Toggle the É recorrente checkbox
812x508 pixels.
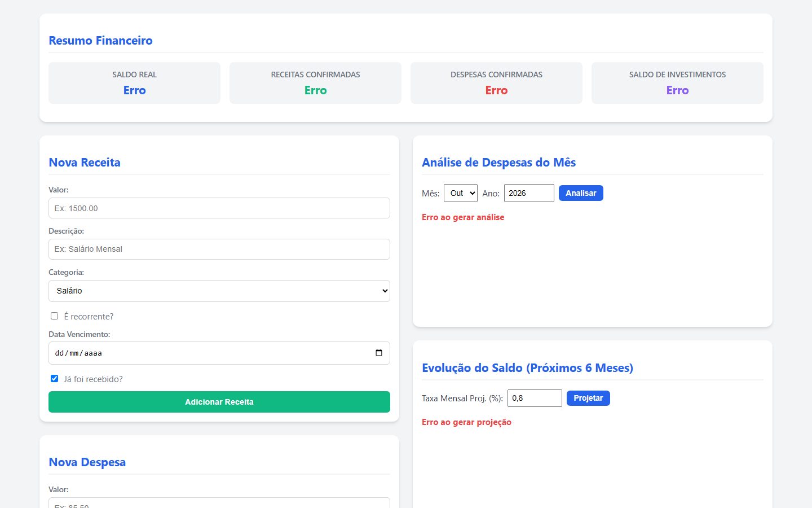pos(54,316)
